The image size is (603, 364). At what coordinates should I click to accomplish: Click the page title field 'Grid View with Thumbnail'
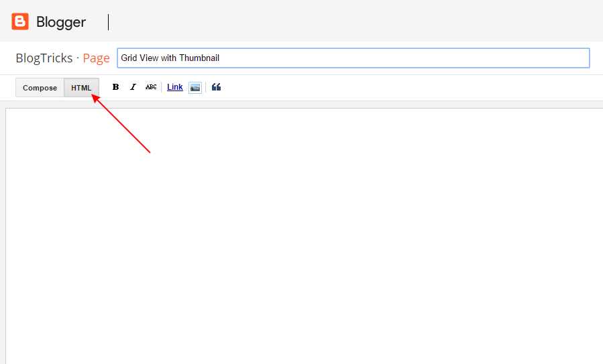click(353, 58)
